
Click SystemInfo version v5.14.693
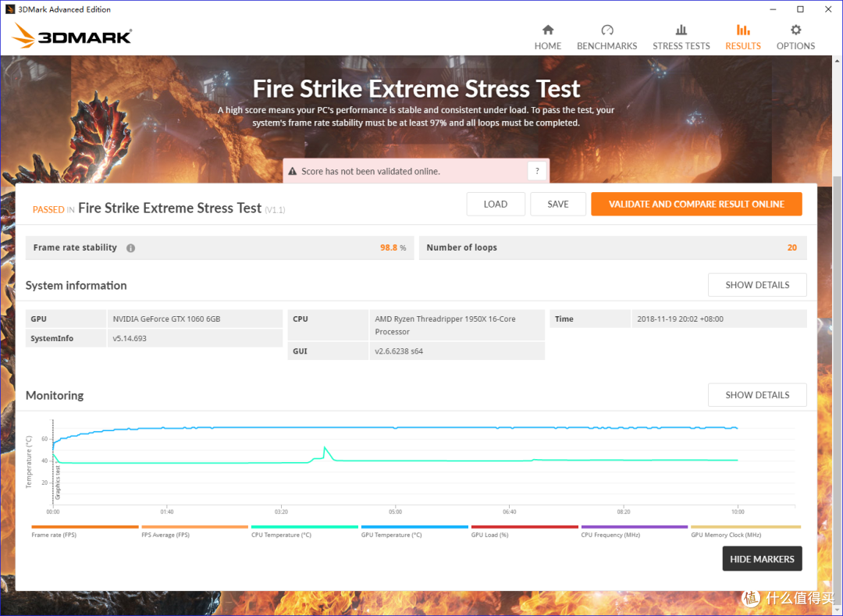[130, 338]
